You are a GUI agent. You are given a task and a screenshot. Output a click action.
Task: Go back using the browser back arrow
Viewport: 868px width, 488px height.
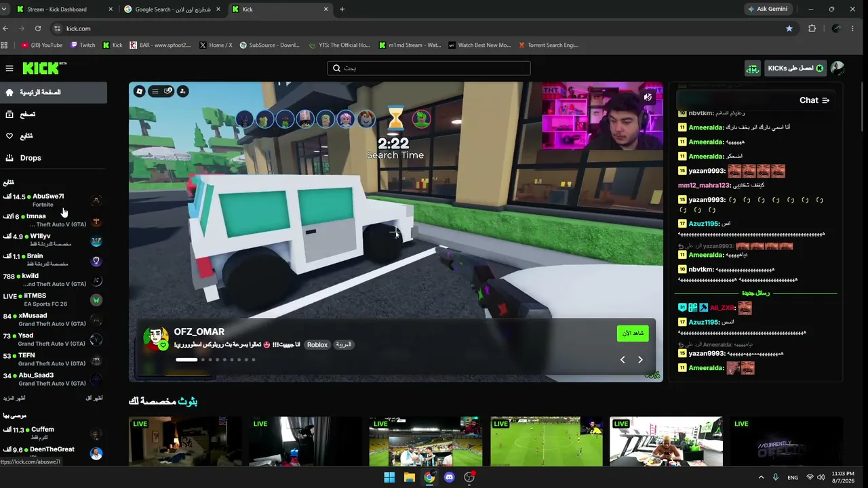(6, 28)
